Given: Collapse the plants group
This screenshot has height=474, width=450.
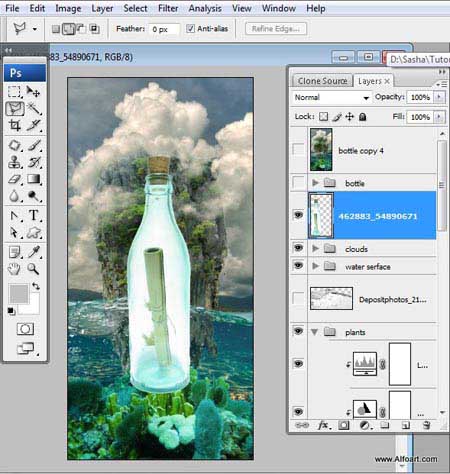Looking at the screenshot, I should (314, 332).
